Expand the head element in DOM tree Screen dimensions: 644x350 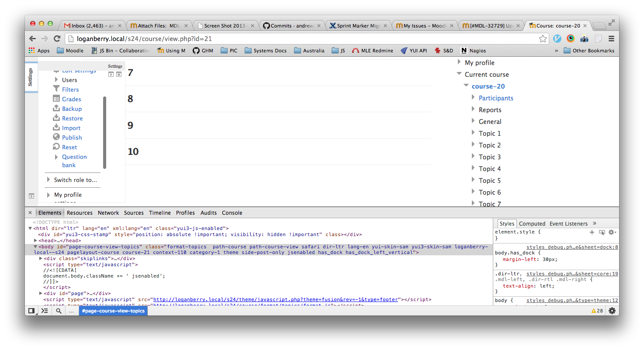click(36, 240)
